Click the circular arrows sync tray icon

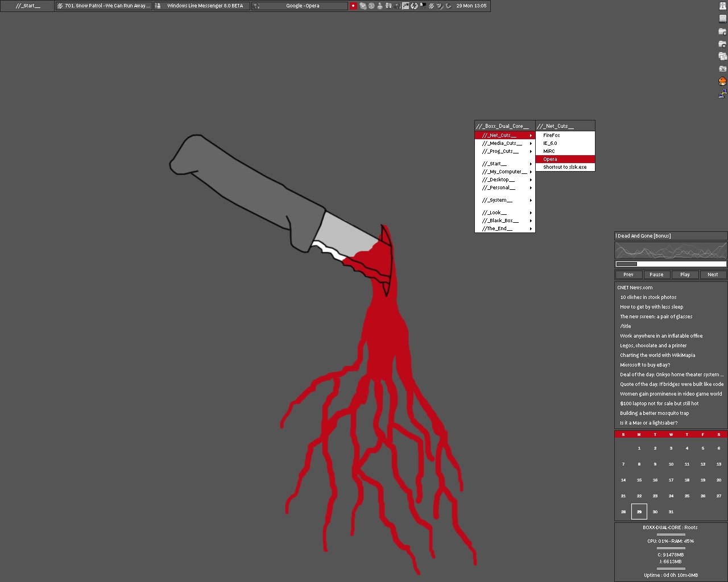414,6
